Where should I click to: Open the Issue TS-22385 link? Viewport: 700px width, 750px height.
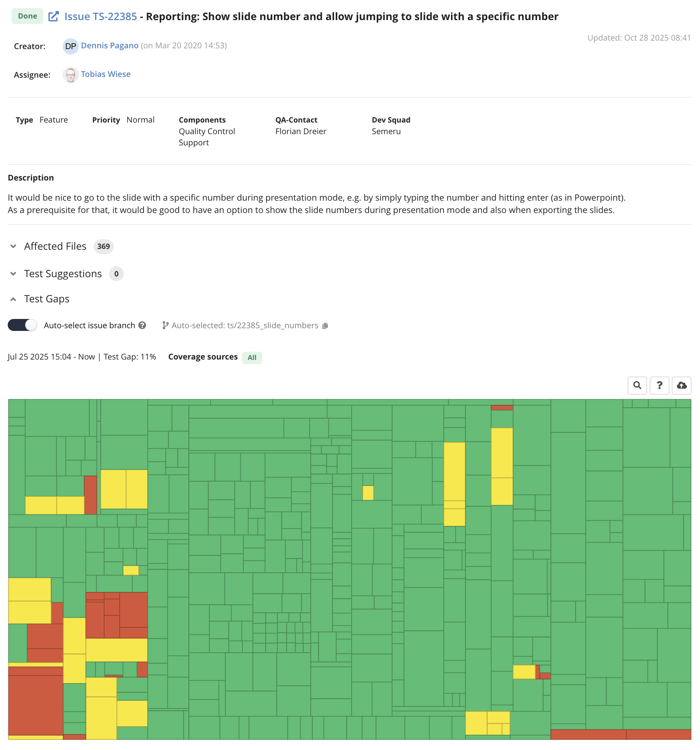tap(101, 16)
